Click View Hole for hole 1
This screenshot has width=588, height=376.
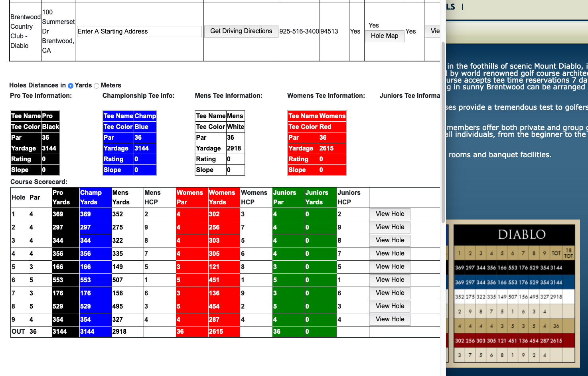(x=390, y=214)
